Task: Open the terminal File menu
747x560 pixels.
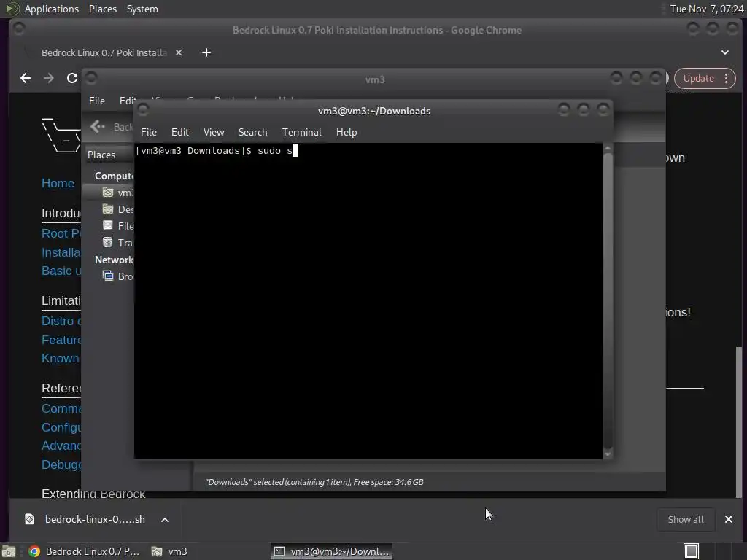Action: 149,132
